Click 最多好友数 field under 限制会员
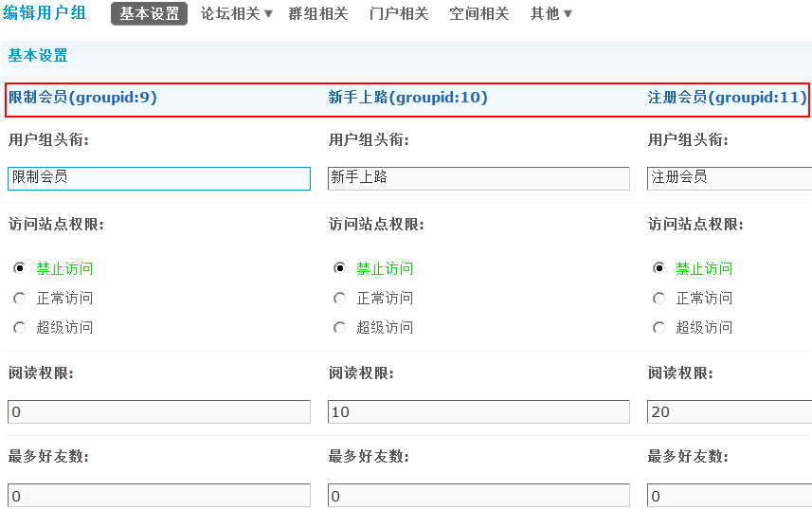 [159, 496]
